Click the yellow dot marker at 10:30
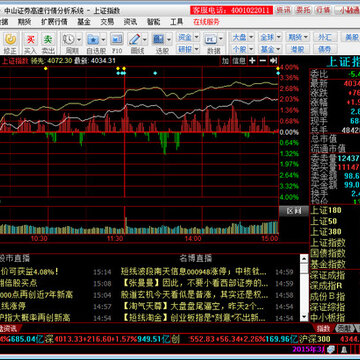Image resolution: width=360 pixels, height=360 pixels. click(46, 68)
